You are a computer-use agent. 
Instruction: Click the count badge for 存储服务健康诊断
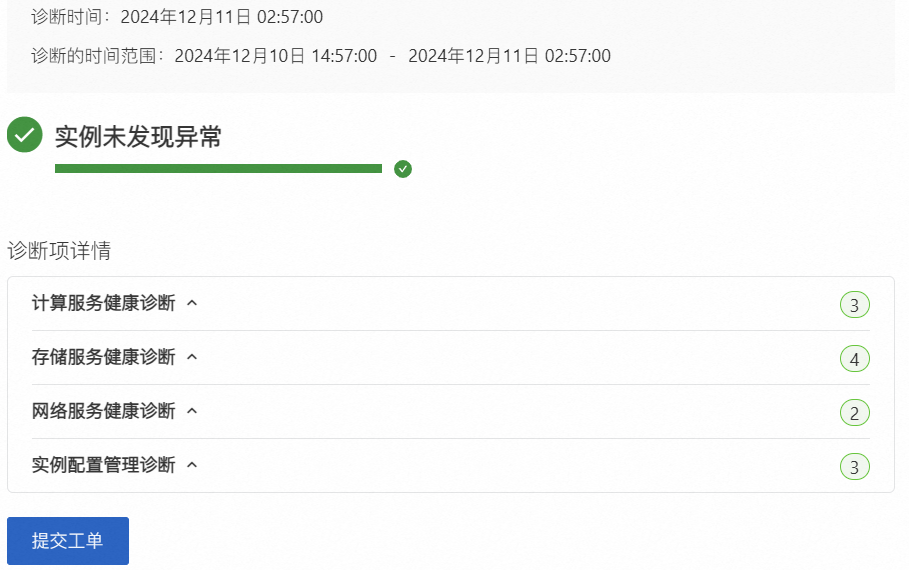click(854, 359)
